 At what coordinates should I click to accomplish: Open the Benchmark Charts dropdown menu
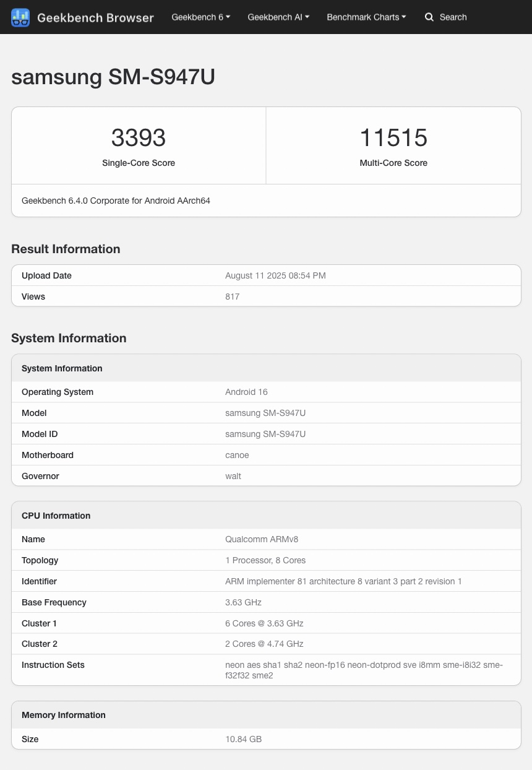[366, 17]
